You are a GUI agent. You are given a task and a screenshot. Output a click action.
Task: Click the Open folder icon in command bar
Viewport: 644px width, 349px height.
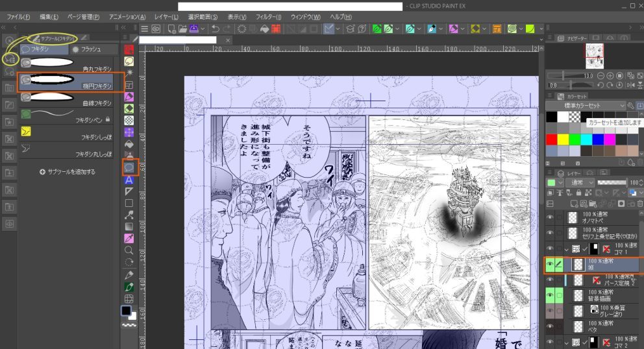(x=183, y=29)
